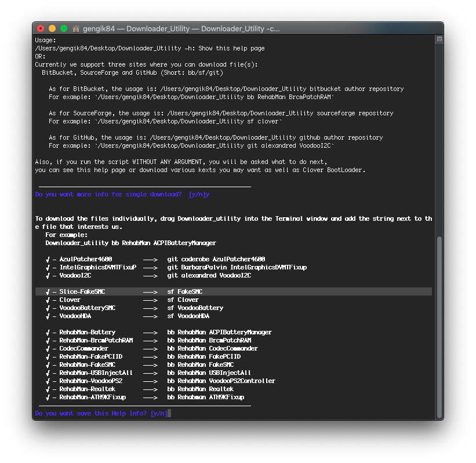Click the home folder icon in title bar
This screenshot has width=476, height=463.
pos(76,28)
